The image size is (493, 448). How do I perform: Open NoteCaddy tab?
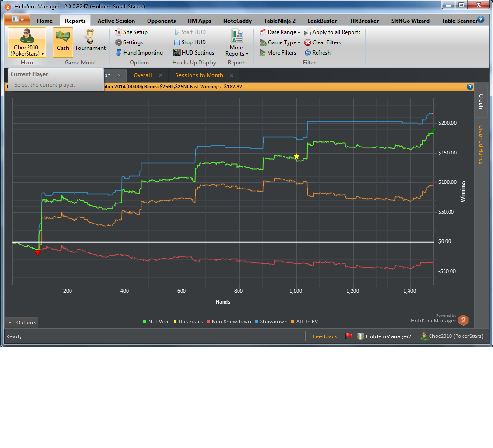(x=237, y=21)
